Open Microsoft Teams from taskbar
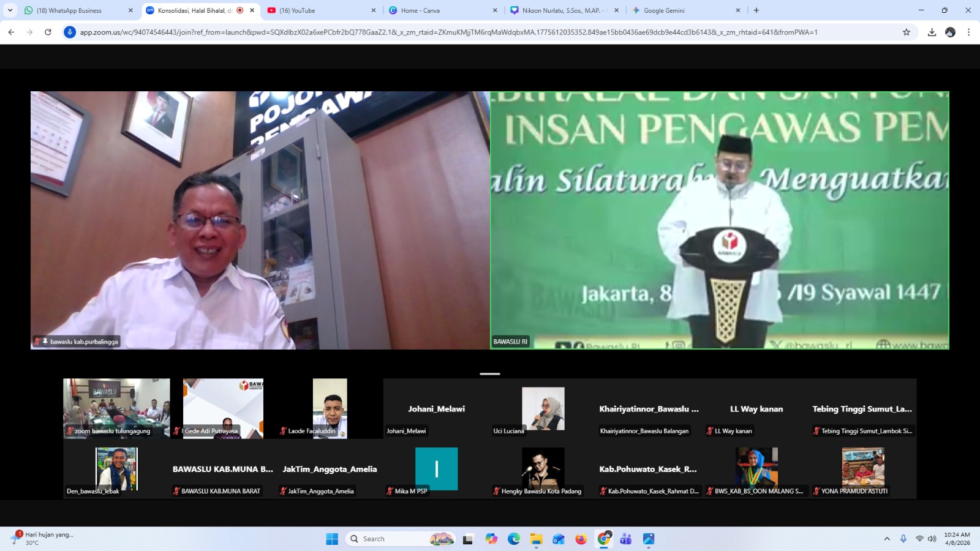 pyautogui.click(x=626, y=539)
